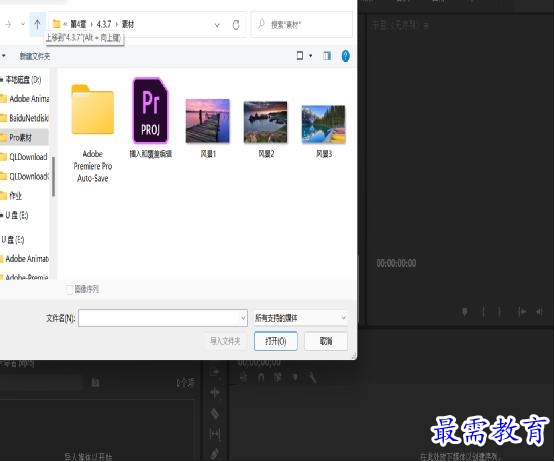Go up to the 4.3.7 folder with the up arrow
The width and height of the screenshot is (555, 462).
37,24
